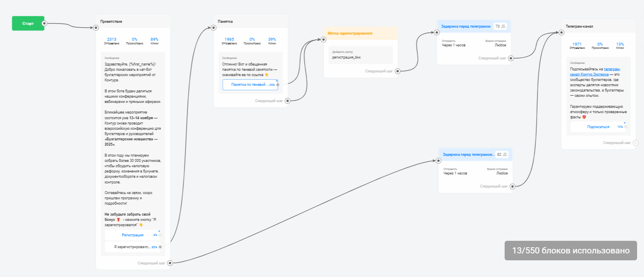Select the Приветствие block header
The width and height of the screenshot is (644, 277).
pyautogui.click(x=133, y=22)
